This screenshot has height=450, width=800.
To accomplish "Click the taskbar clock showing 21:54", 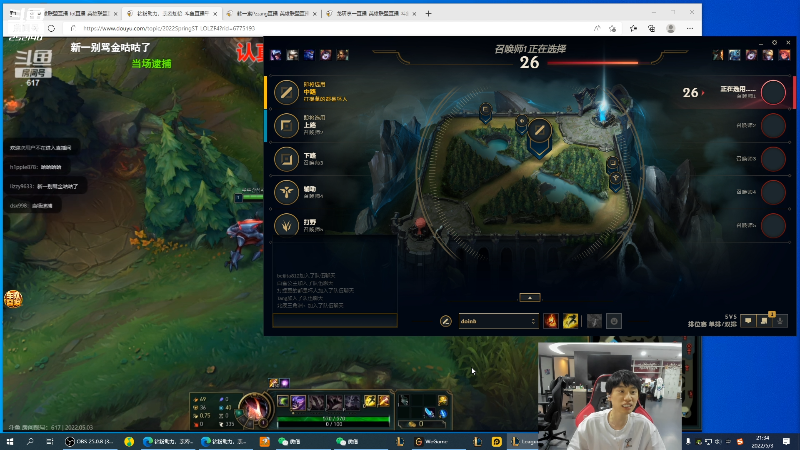I will (763, 441).
